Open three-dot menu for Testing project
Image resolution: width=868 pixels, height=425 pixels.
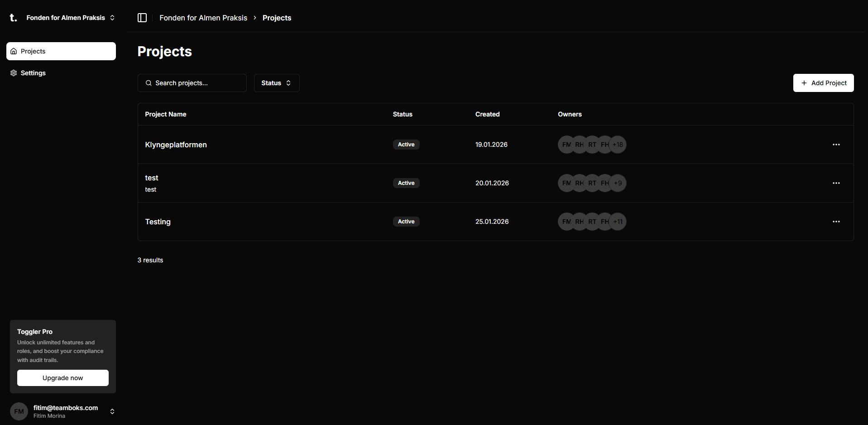[836, 222]
